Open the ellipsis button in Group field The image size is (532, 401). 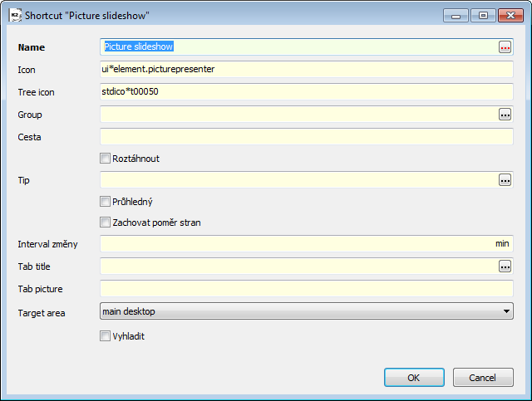tap(505, 115)
